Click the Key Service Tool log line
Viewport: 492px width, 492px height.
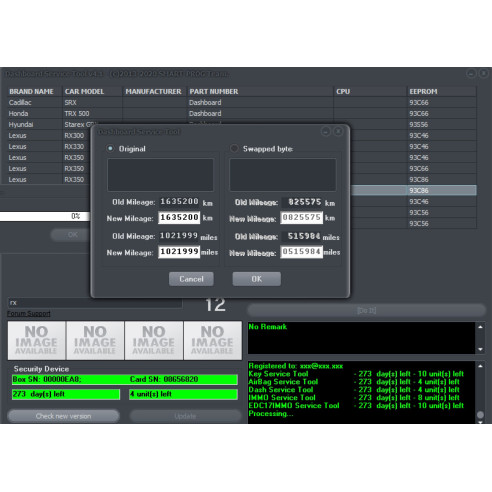pyautogui.click(x=356, y=374)
